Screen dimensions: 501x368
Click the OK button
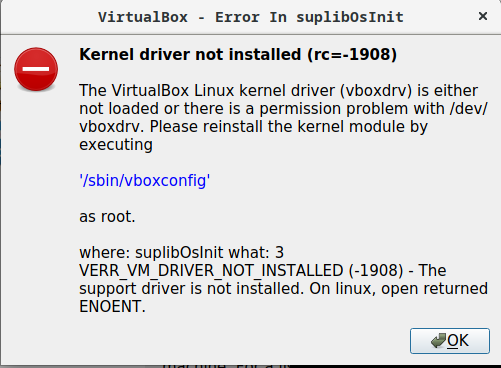450,341
